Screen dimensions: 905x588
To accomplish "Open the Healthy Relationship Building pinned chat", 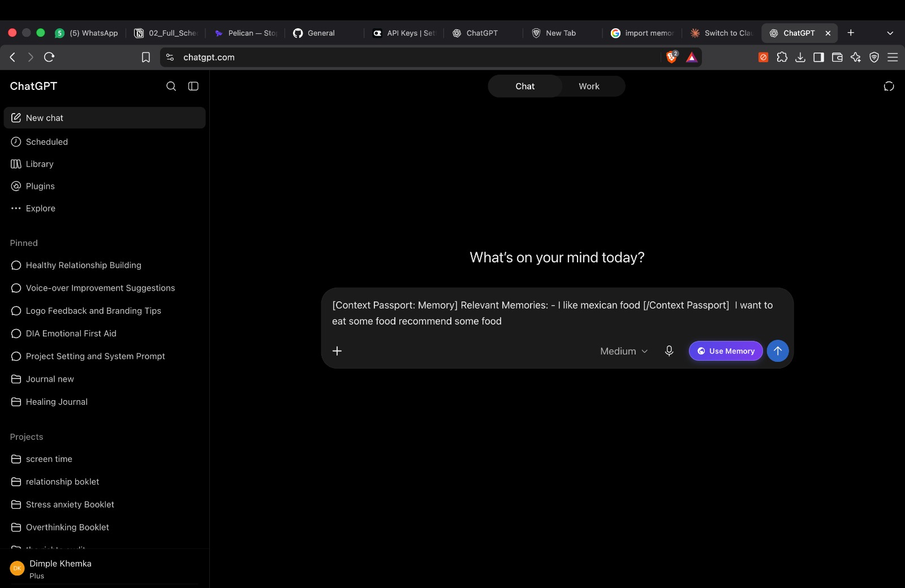I will click(x=105, y=265).
